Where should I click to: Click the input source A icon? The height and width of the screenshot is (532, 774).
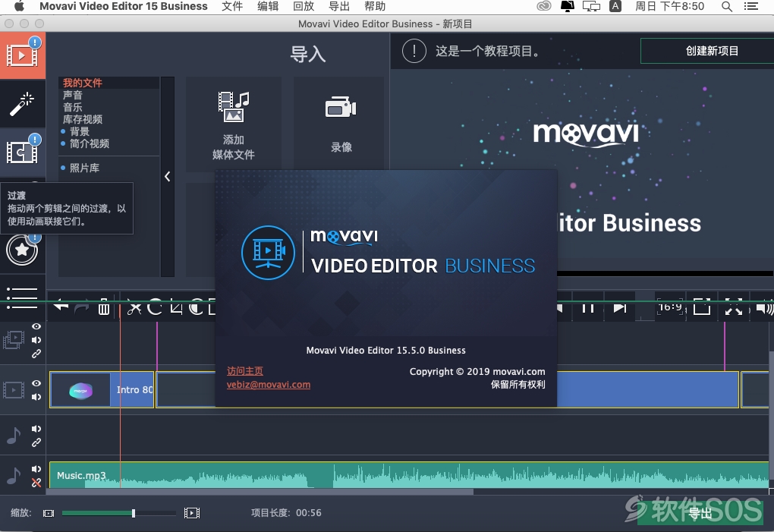tap(615, 6)
